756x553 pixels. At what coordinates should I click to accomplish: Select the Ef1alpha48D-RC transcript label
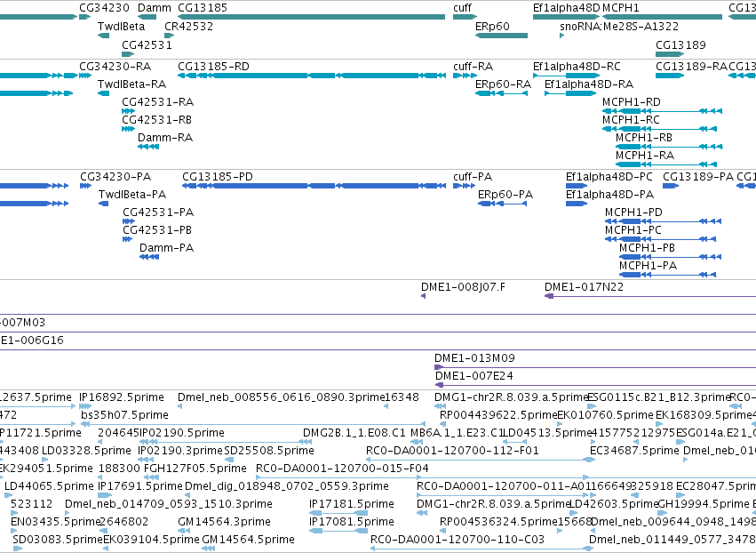[x=577, y=66]
